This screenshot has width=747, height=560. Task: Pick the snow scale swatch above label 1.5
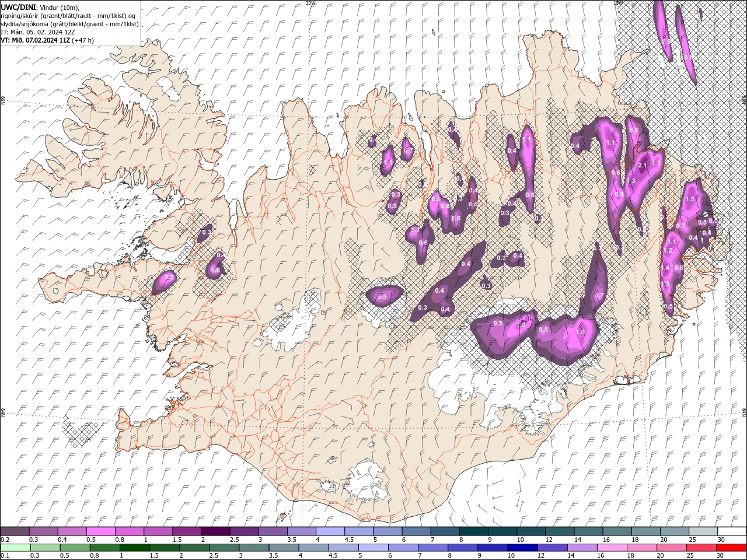187,531
